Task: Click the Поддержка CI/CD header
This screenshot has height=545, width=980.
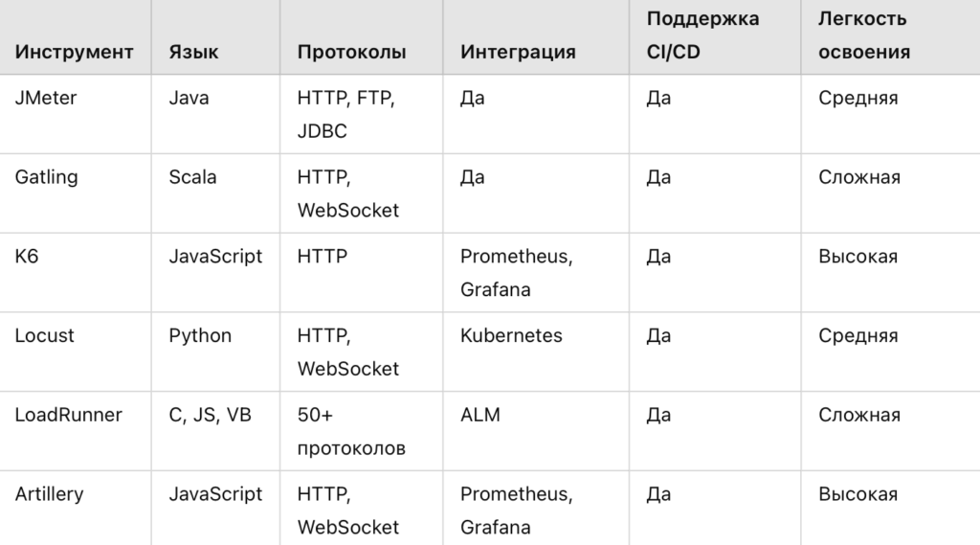Action: click(702, 35)
